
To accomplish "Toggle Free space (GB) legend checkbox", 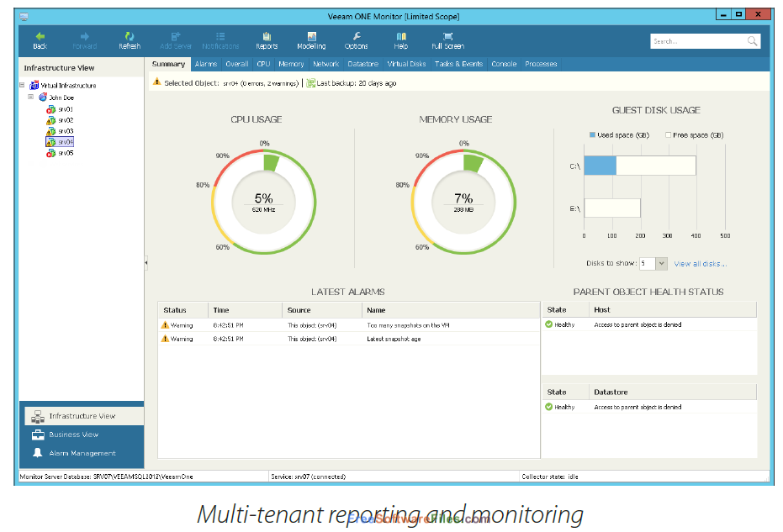I will coord(668,134).
